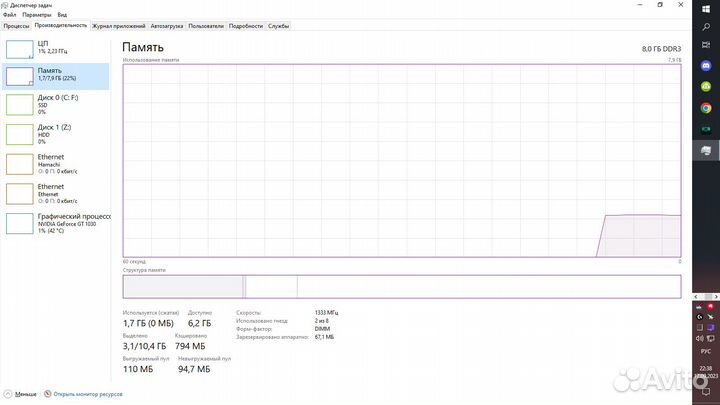720x405 pixels.
Task: Open the Журнал приложений tab
Action: coord(118,26)
